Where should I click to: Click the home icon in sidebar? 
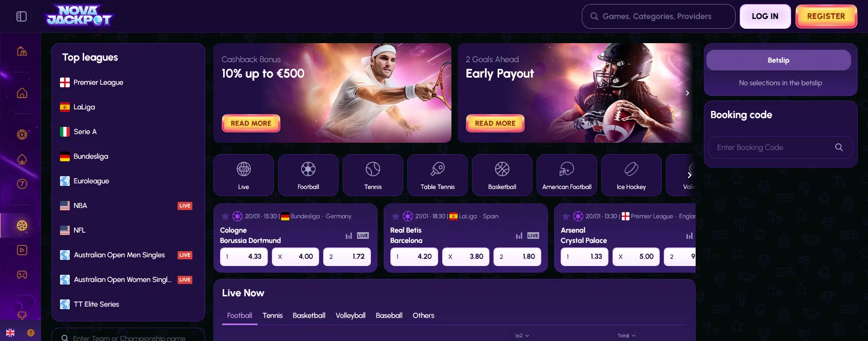point(22,93)
